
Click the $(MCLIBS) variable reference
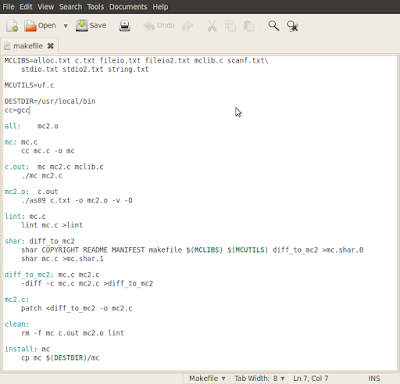(204, 250)
